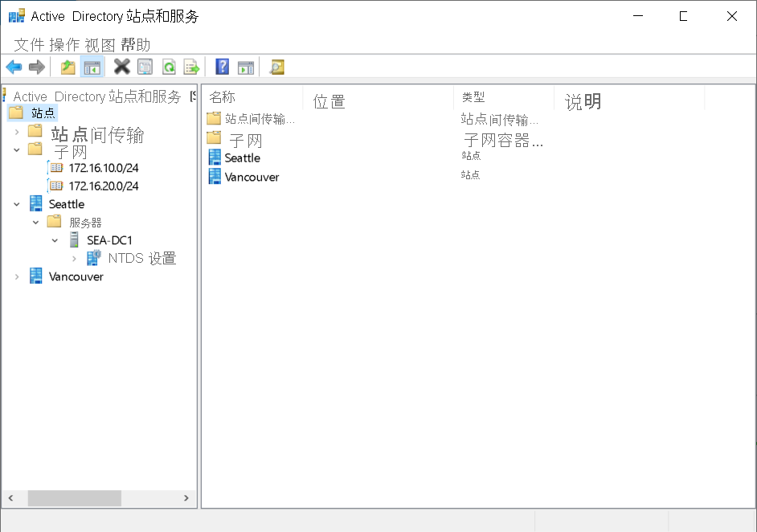Image resolution: width=757 pixels, height=532 pixels.
Task: Click the blue Back arrow in toolbar
Action: pos(14,68)
